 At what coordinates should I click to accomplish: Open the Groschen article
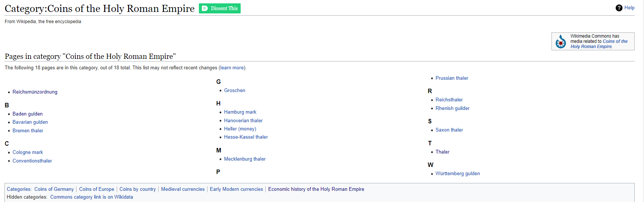click(x=234, y=91)
